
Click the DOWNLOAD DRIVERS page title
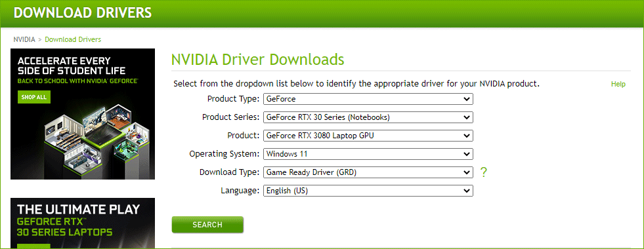point(83,12)
